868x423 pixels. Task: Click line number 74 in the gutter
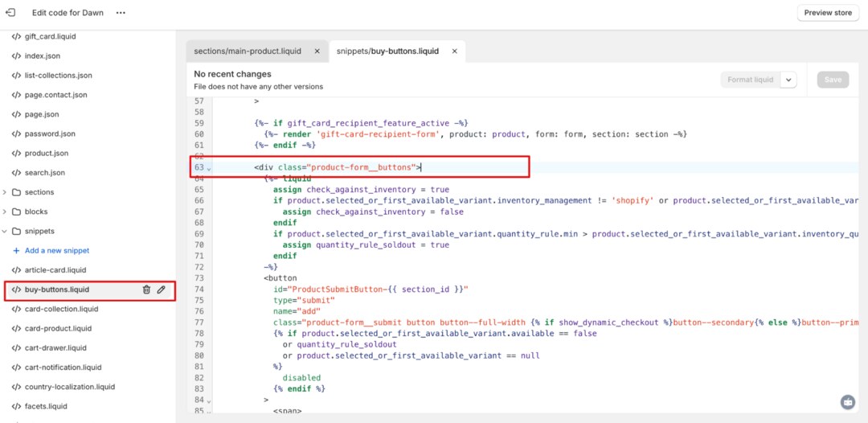click(199, 289)
